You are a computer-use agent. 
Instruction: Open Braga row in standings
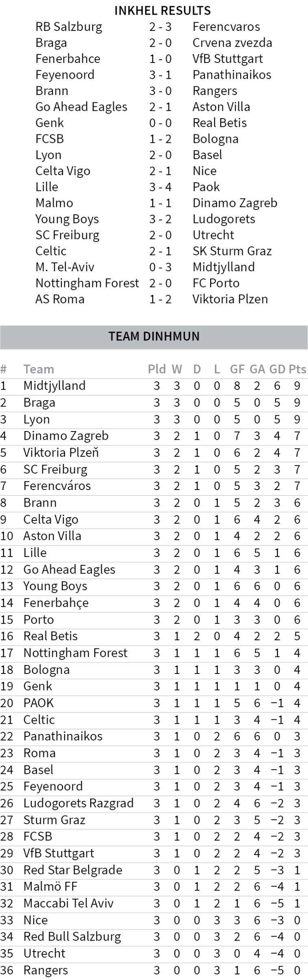tap(39, 402)
